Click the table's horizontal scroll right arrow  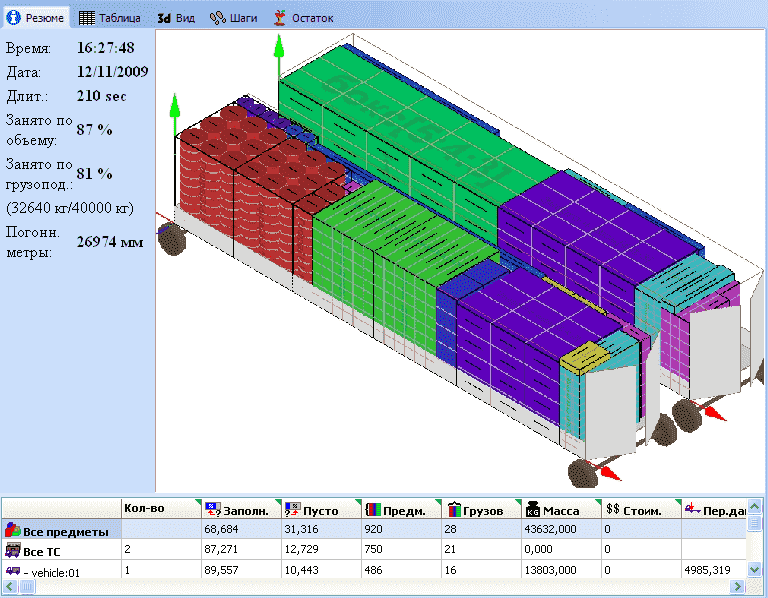(739, 587)
